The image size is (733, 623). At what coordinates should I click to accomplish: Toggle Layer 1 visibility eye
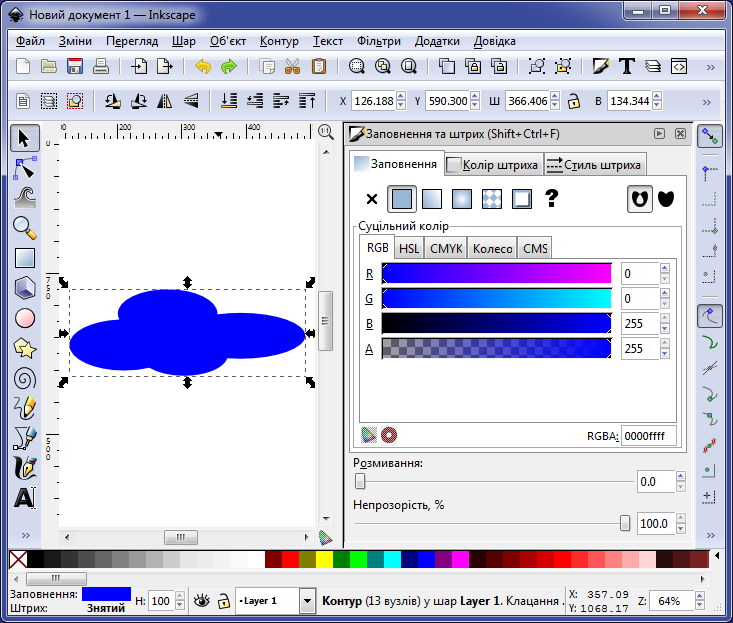[202, 600]
